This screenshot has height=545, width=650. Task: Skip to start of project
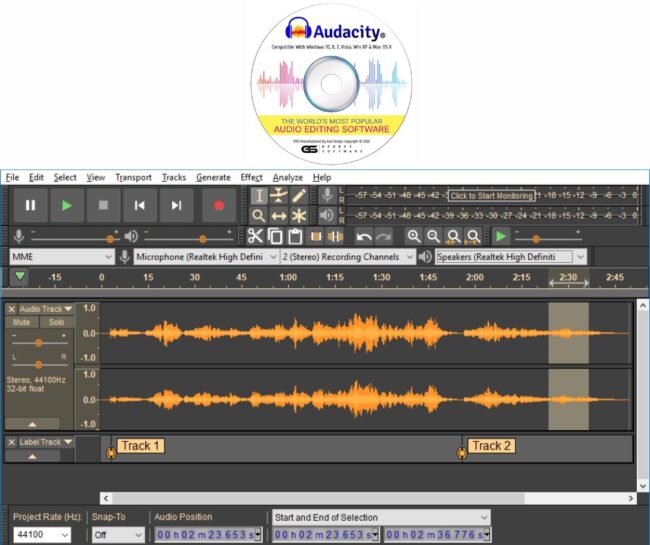140,205
